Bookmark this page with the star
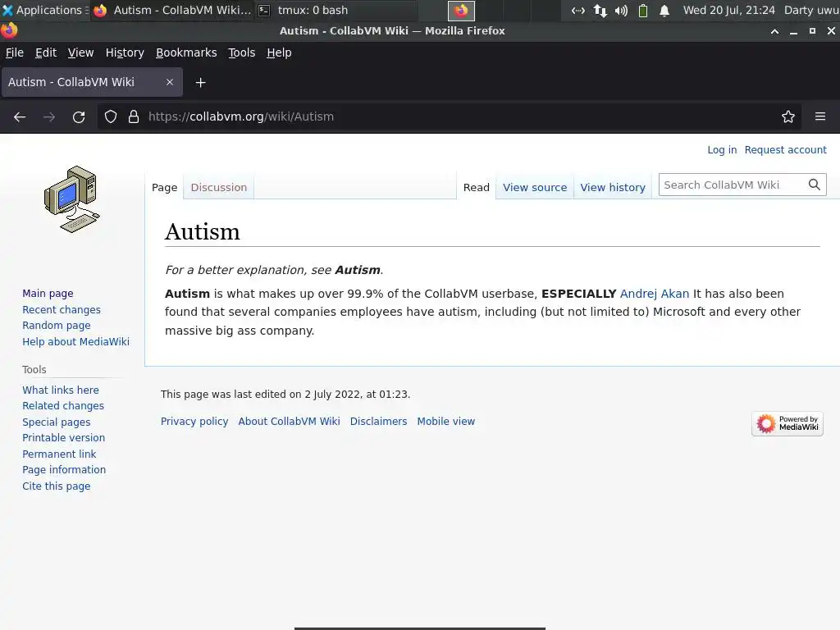This screenshot has height=630, width=840. click(x=788, y=116)
